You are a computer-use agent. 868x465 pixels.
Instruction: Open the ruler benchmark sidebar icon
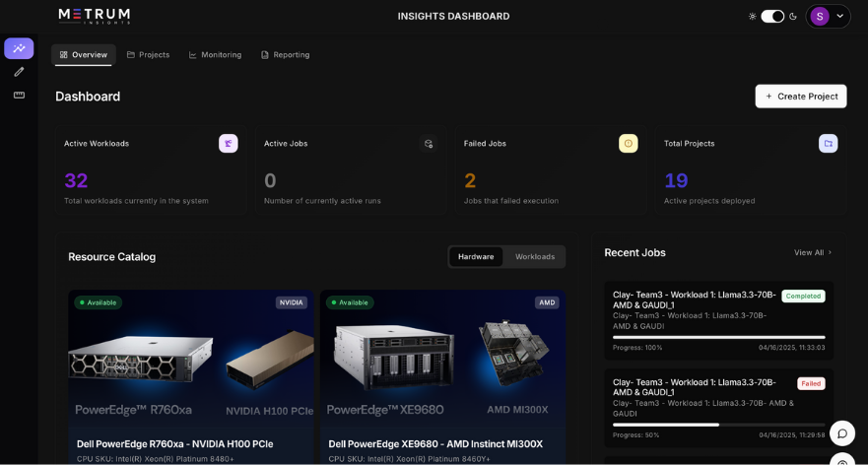(19, 96)
